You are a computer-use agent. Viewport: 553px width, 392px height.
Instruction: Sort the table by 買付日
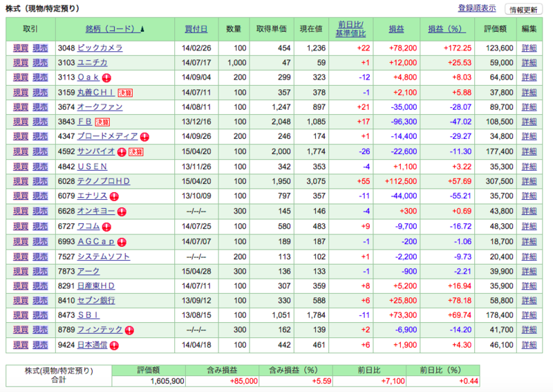(x=196, y=29)
